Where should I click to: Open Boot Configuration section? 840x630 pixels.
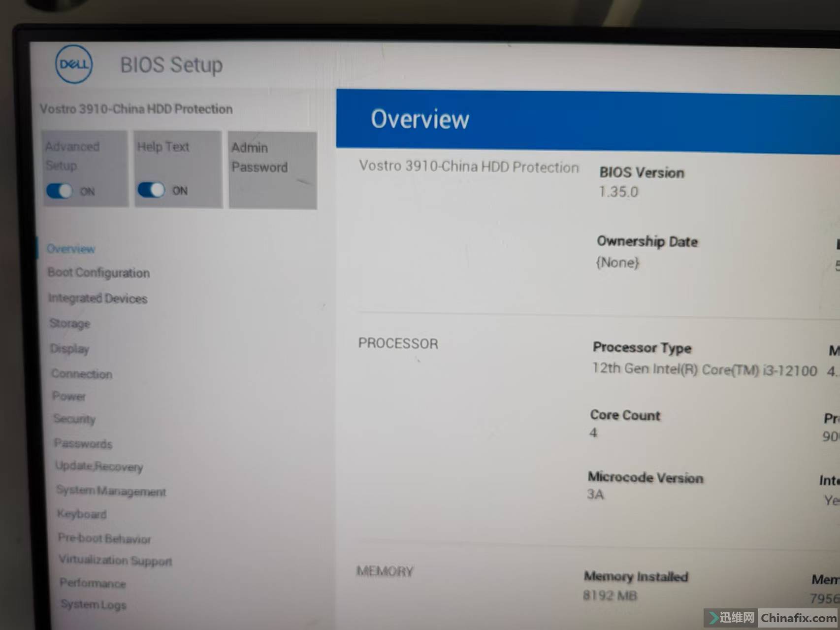[98, 273]
